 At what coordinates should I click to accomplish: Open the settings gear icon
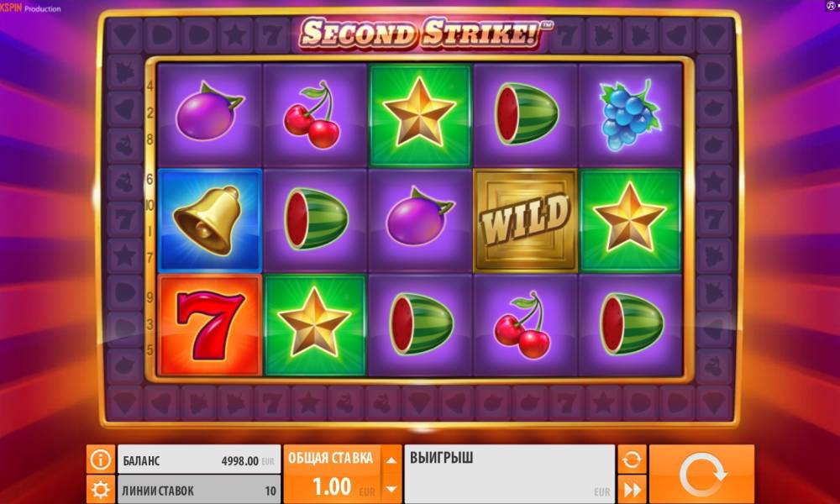tap(101, 490)
